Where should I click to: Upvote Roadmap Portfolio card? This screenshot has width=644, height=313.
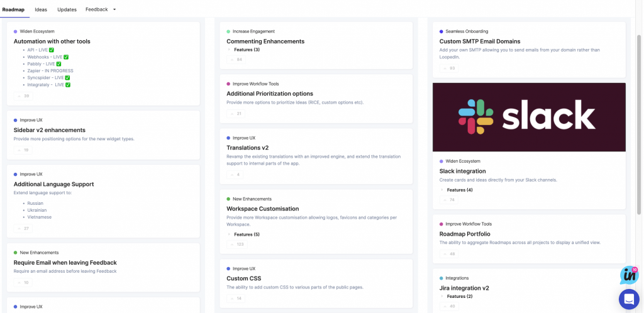click(449, 254)
